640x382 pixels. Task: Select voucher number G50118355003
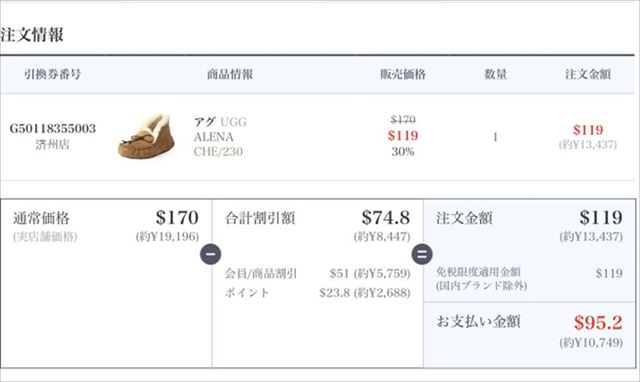53,129
